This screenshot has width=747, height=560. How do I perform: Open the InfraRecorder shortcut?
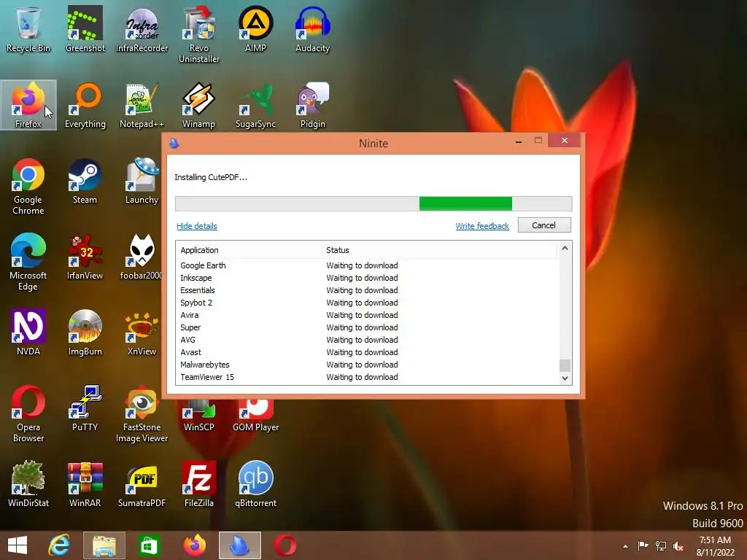(142, 29)
